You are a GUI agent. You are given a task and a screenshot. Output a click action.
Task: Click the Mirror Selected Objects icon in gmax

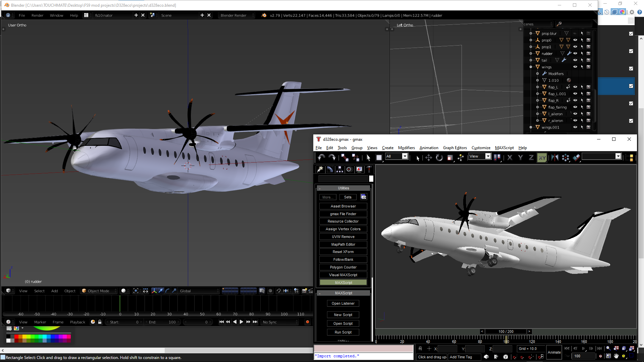click(555, 158)
